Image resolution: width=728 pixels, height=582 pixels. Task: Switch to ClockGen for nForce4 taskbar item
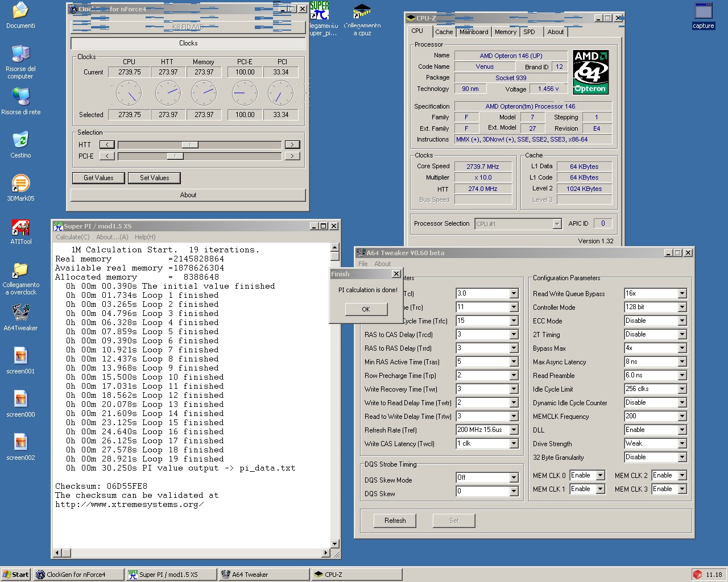click(x=78, y=575)
